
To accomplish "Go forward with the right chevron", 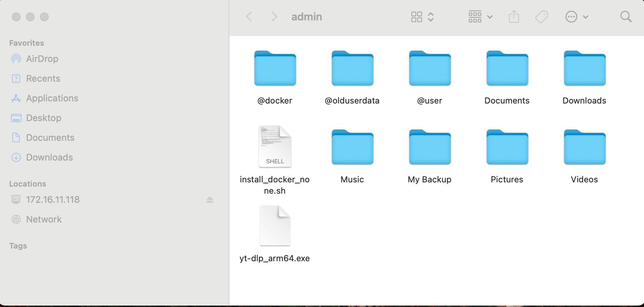I will tap(274, 17).
